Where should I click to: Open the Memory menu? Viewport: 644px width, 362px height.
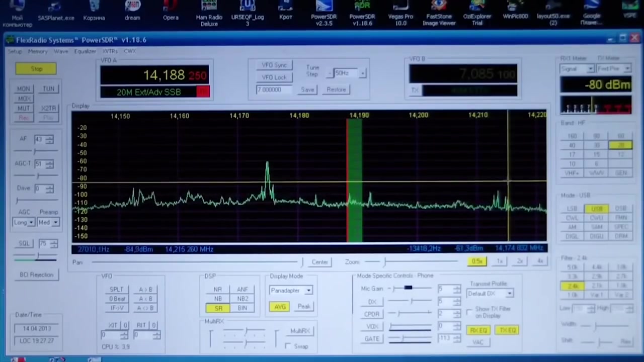[x=38, y=51]
